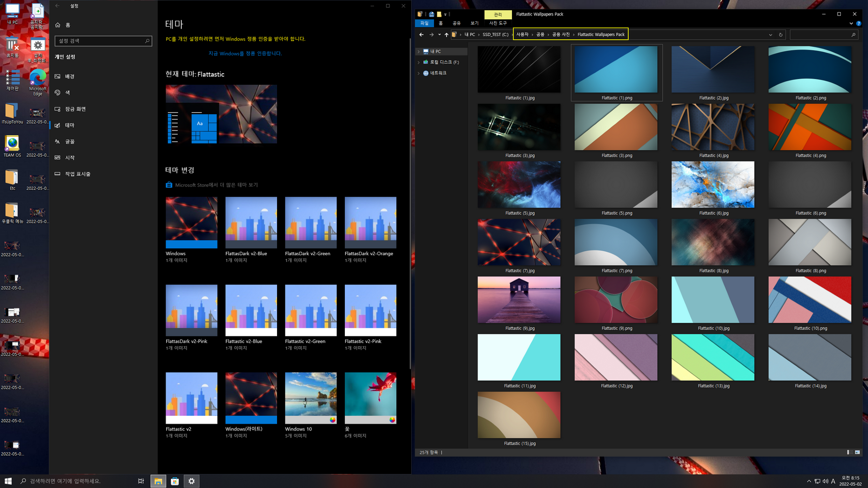
Task: Apply the FlattasDark v2-Blue theme
Action: tap(251, 230)
